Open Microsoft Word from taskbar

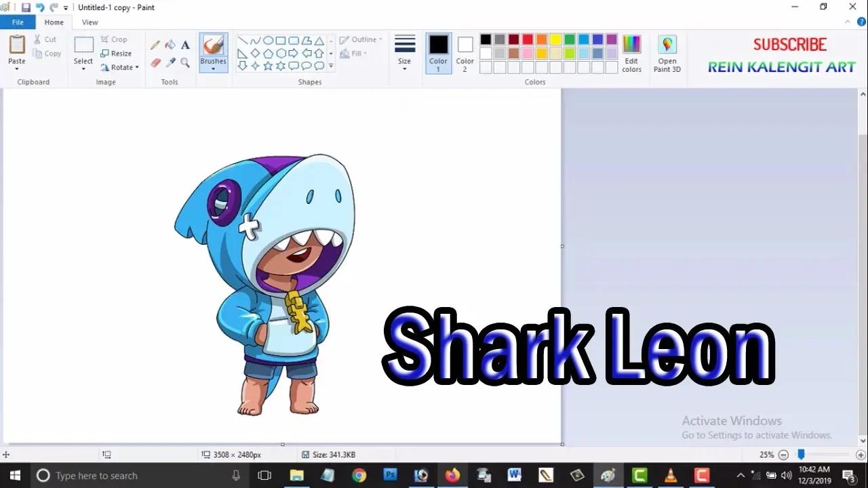coord(514,475)
